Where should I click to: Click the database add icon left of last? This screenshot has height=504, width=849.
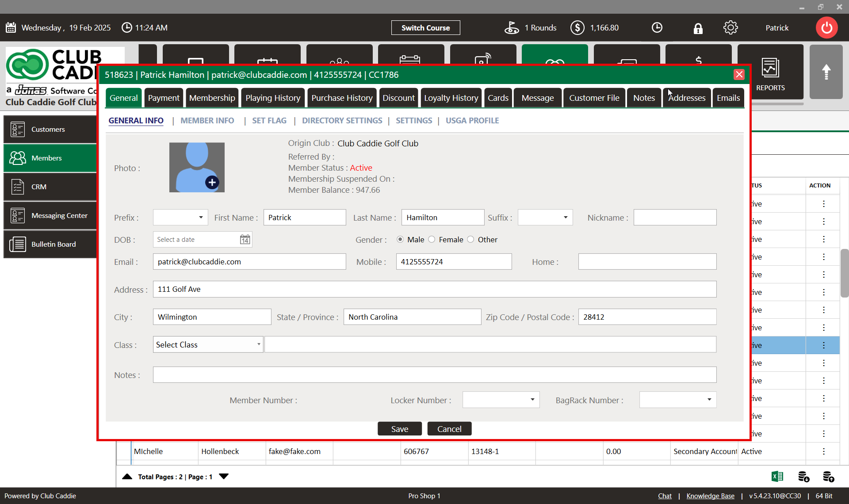click(803, 477)
